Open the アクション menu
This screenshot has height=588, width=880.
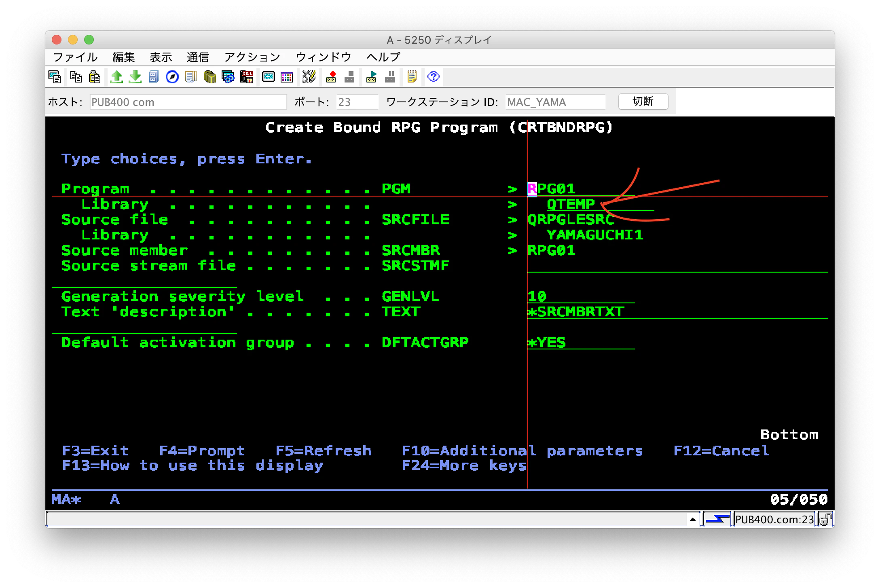click(252, 57)
